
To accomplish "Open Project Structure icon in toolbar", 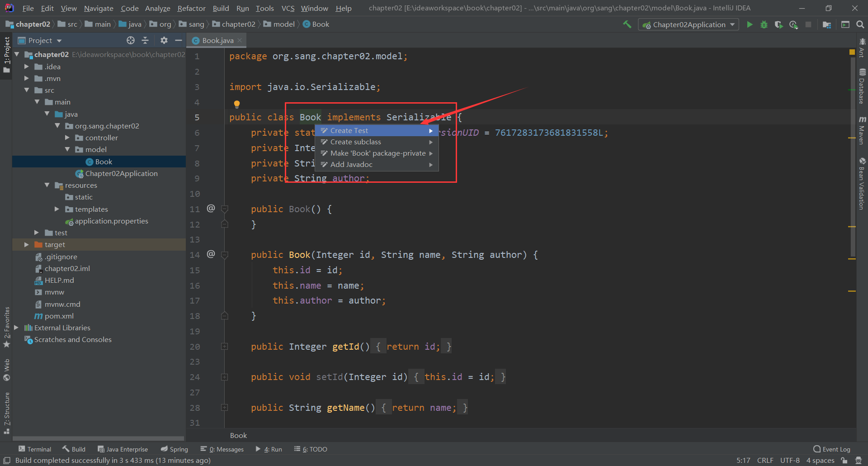I will 827,24.
